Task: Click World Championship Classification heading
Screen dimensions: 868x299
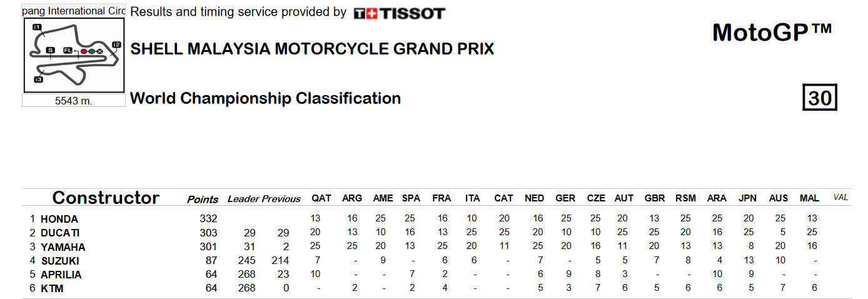Action: tap(265, 98)
